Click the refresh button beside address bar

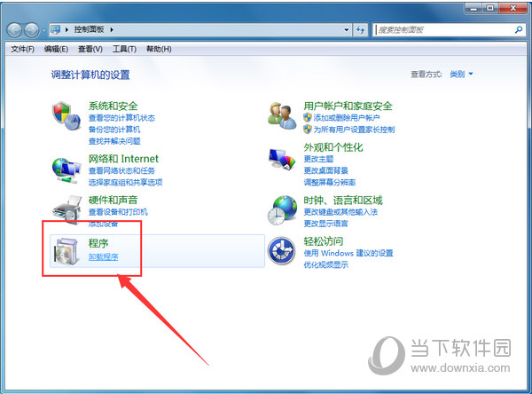(360, 30)
